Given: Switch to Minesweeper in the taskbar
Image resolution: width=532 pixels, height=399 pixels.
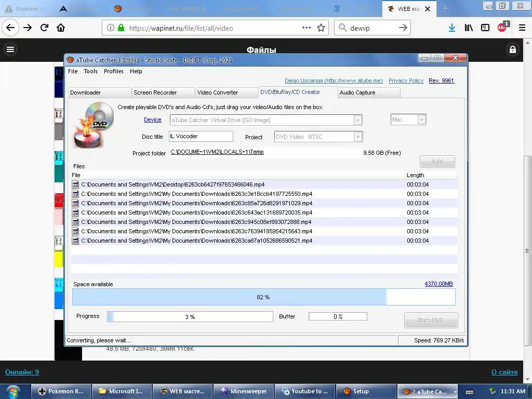Looking at the screenshot, I should pos(243,392).
